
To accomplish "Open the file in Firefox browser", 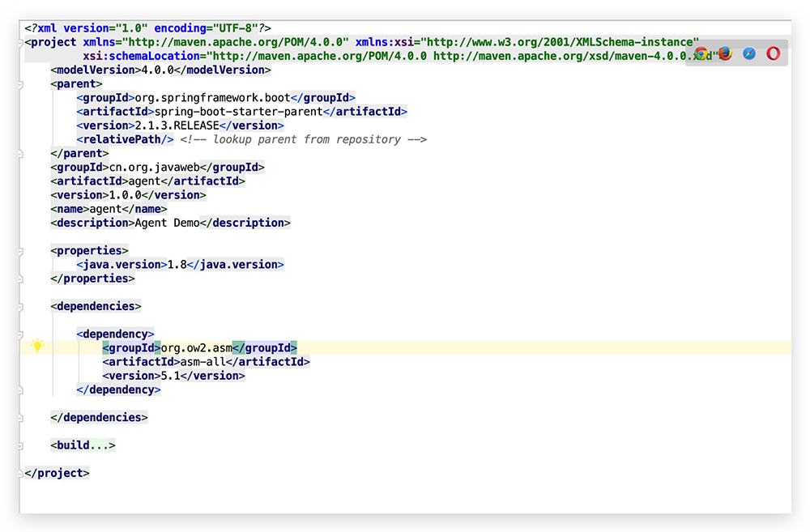I will pos(725,53).
